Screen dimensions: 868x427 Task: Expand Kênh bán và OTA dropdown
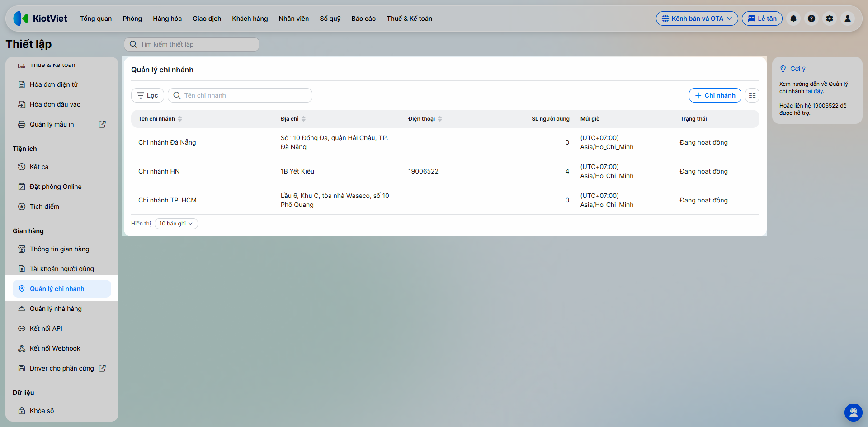coord(697,19)
